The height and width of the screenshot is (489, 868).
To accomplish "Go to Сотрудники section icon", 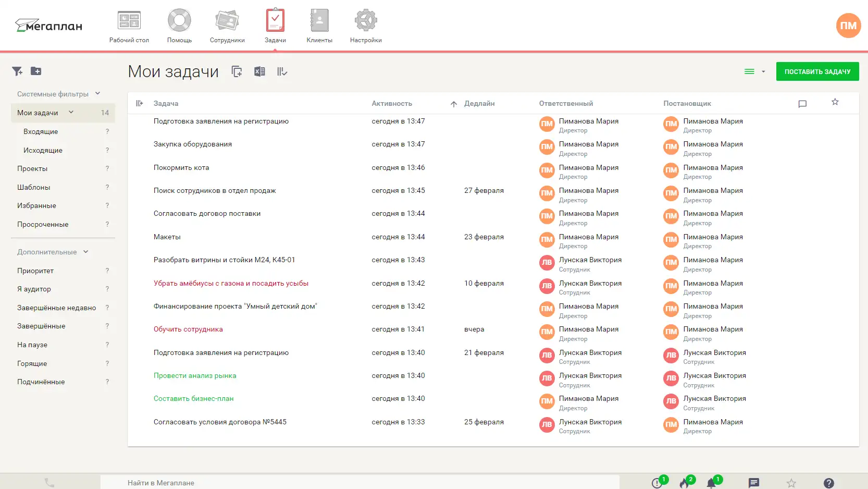I will 227,21.
